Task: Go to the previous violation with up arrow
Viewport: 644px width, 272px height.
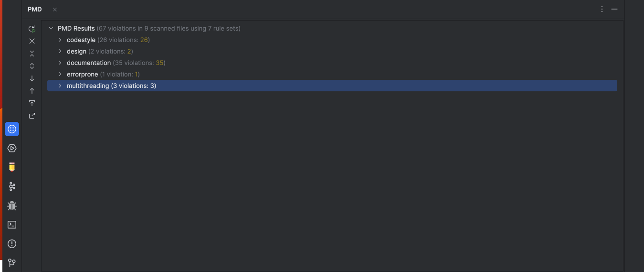Action: (x=32, y=91)
